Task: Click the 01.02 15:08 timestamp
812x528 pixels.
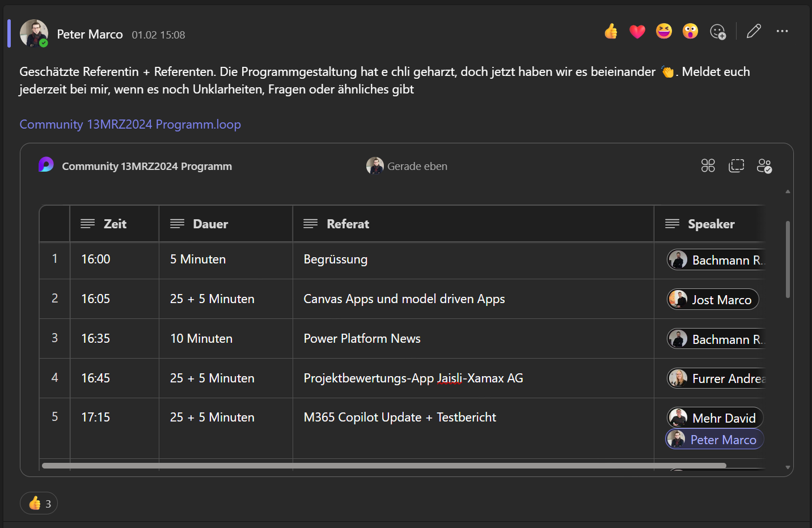Action: coord(158,35)
